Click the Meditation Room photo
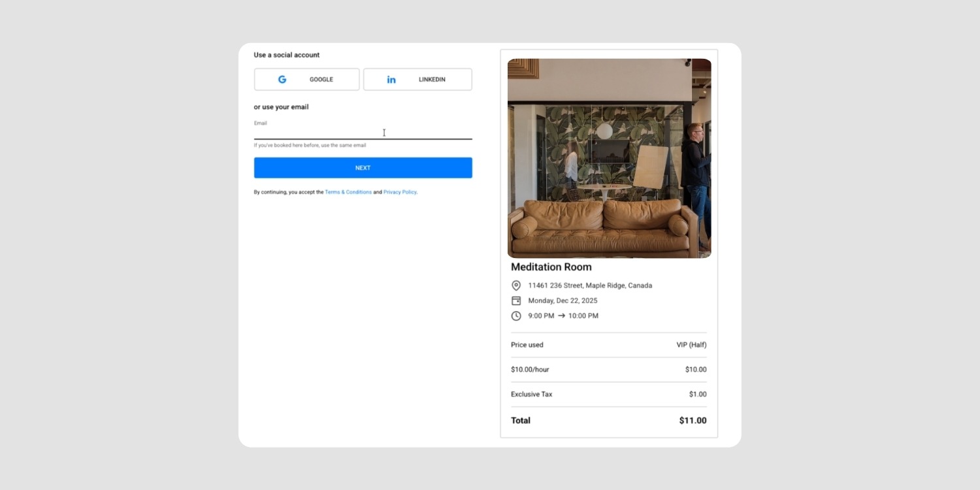The width and height of the screenshot is (980, 490). click(x=609, y=158)
